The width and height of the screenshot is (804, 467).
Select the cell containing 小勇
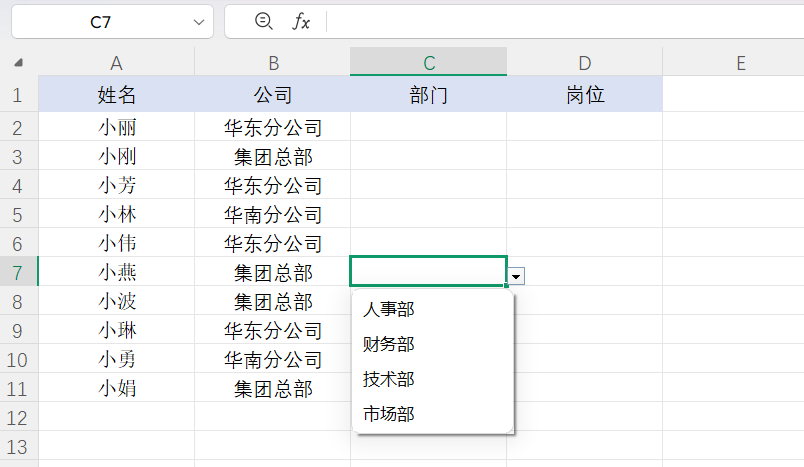[116, 359]
